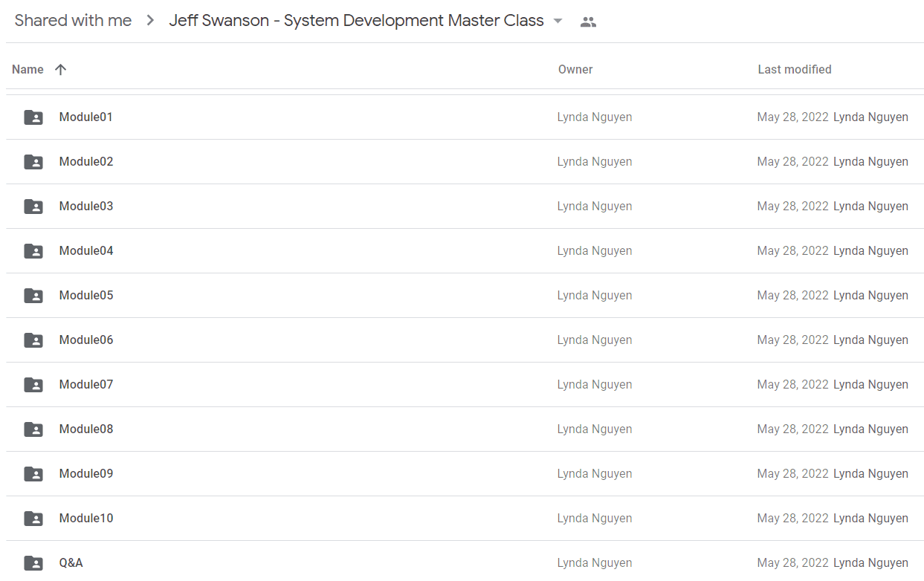The width and height of the screenshot is (924, 581).
Task: Click the May 28, 2022 date for Module02
Action: coord(792,162)
